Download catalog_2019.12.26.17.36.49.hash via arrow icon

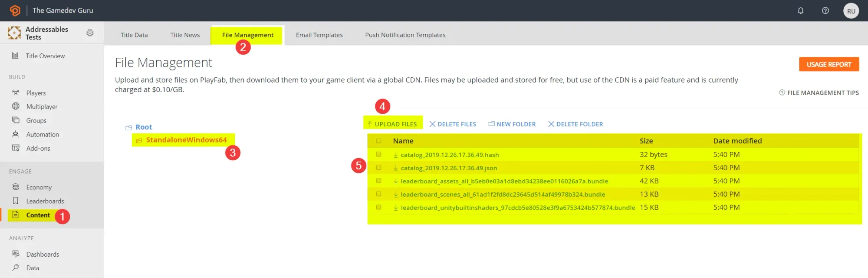[396, 155]
